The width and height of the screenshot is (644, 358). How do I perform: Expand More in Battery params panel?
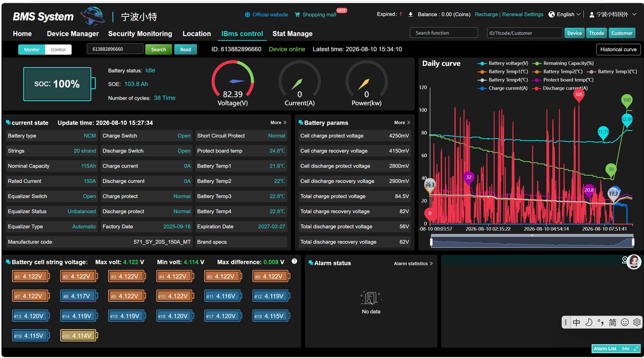[x=402, y=123]
